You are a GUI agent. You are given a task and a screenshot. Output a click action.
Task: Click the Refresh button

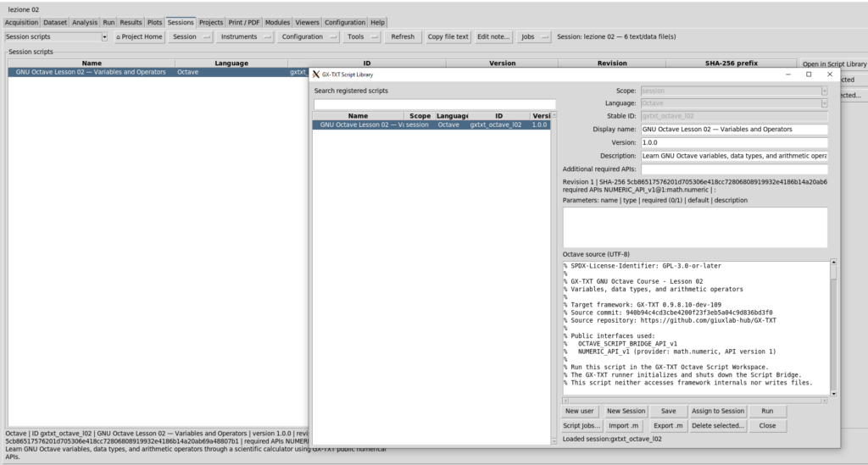[x=403, y=37]
